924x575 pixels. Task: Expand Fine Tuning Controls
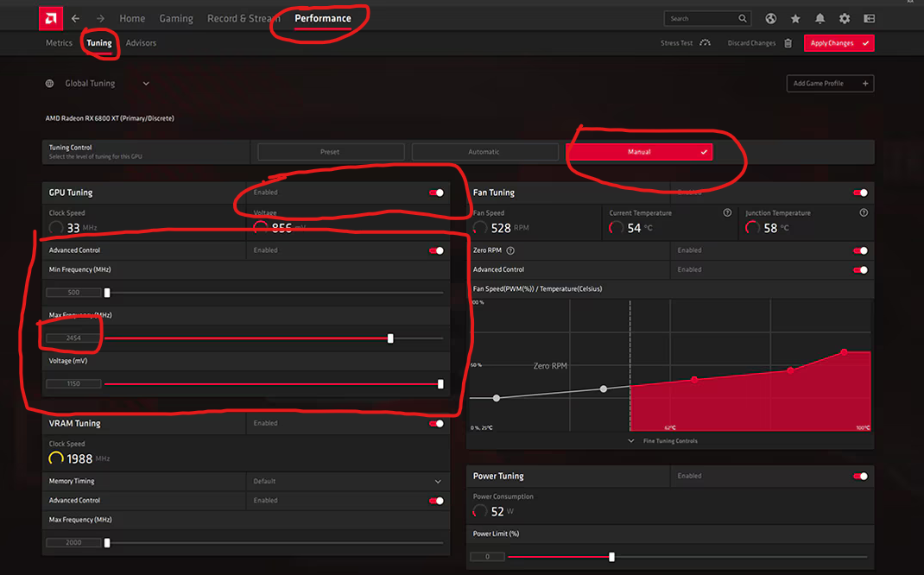[664, 440]
